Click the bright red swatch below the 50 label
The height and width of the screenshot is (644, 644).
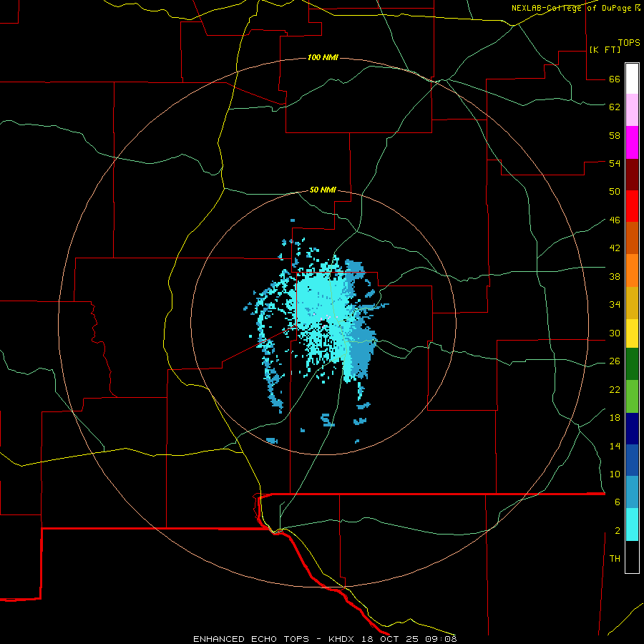point(632,206)
